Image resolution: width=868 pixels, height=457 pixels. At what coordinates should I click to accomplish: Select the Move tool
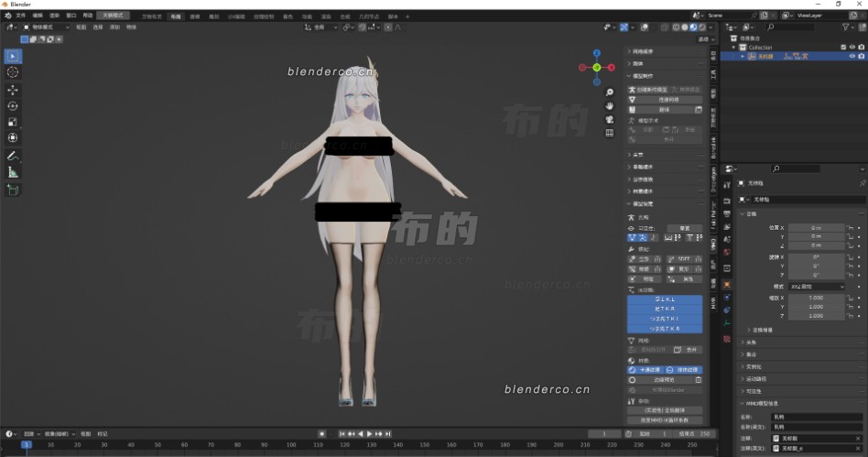[13, 90]
